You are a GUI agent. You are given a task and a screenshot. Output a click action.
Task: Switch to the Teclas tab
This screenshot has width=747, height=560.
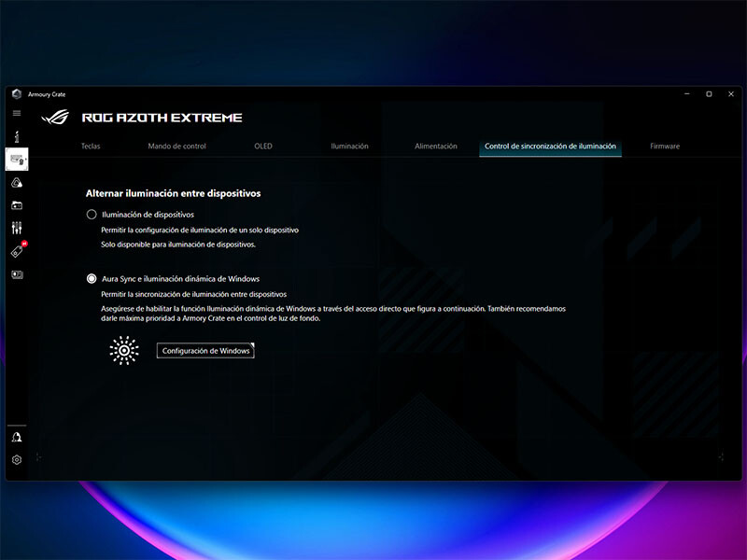tap(91, 147)
